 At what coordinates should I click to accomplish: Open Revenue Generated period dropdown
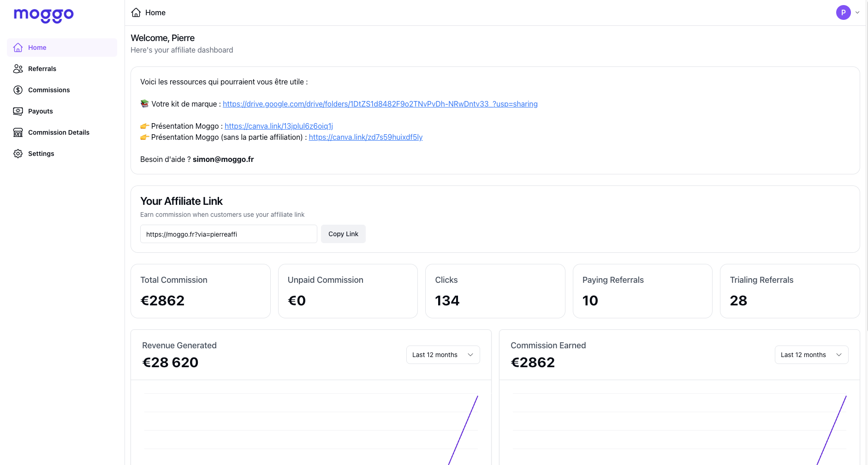(x=443, y=355)
